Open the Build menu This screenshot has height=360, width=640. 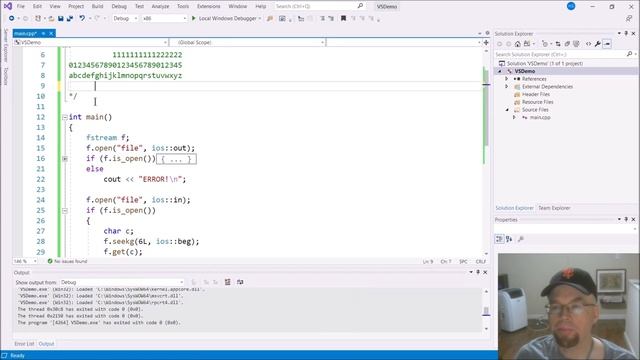(x=98, y=6)
